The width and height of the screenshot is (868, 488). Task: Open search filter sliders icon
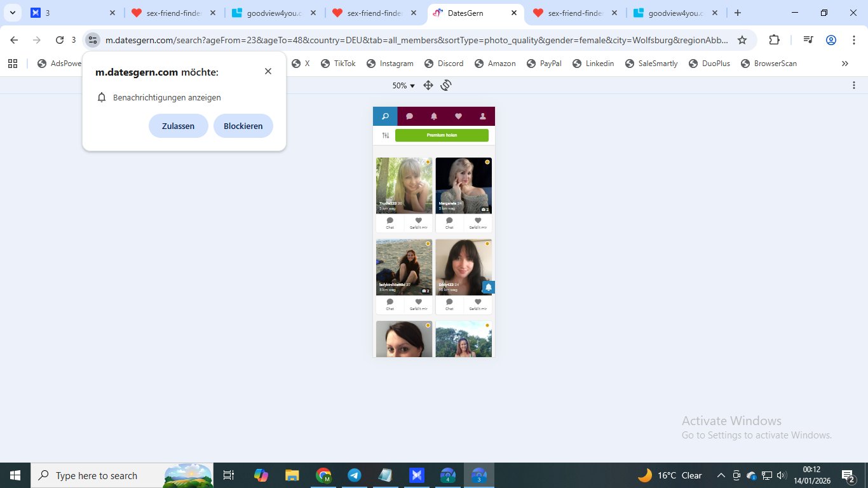pos(385,135)
